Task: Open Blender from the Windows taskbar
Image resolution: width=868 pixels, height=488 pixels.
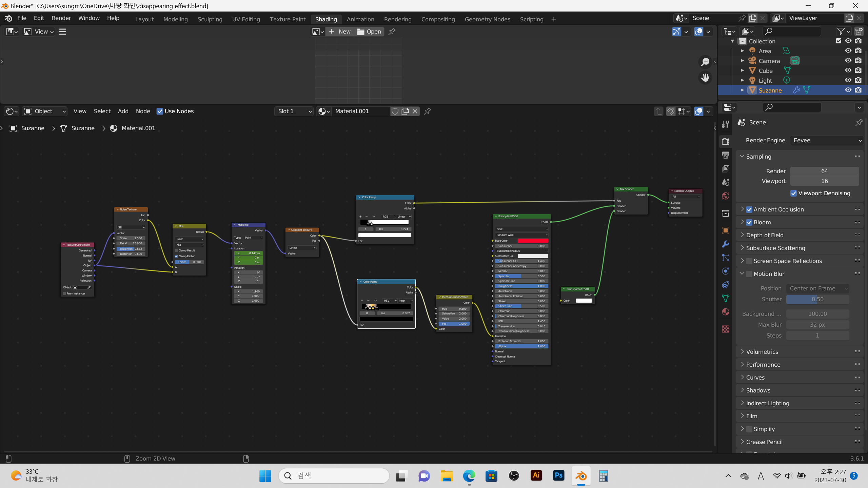Action: click(581, 476)
